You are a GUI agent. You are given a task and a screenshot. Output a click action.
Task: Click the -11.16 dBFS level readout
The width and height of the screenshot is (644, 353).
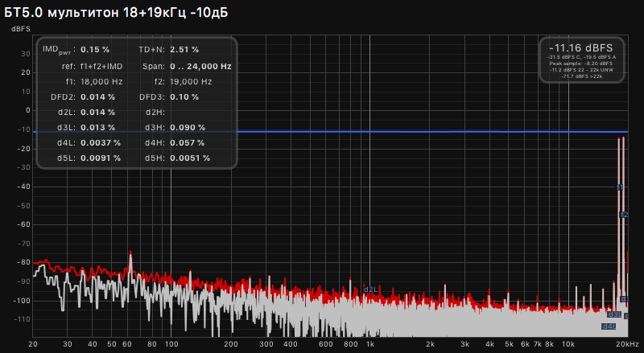[x=581, y=47]
